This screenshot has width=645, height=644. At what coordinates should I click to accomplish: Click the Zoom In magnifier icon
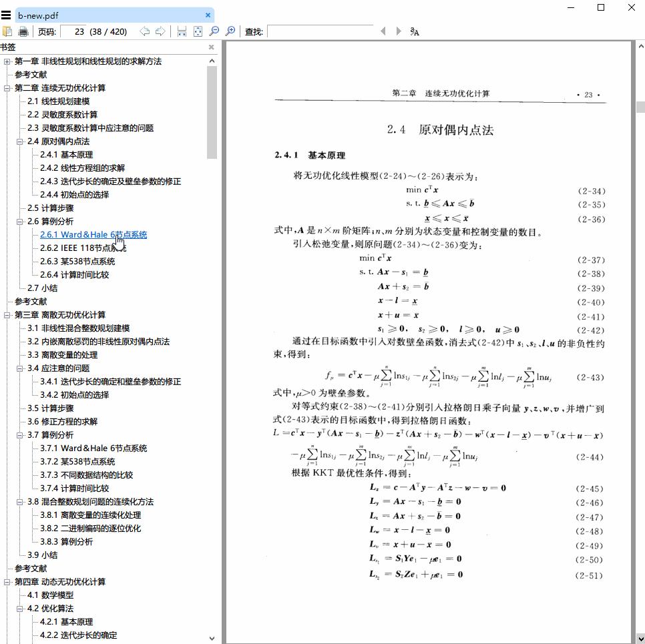point(231,31)
